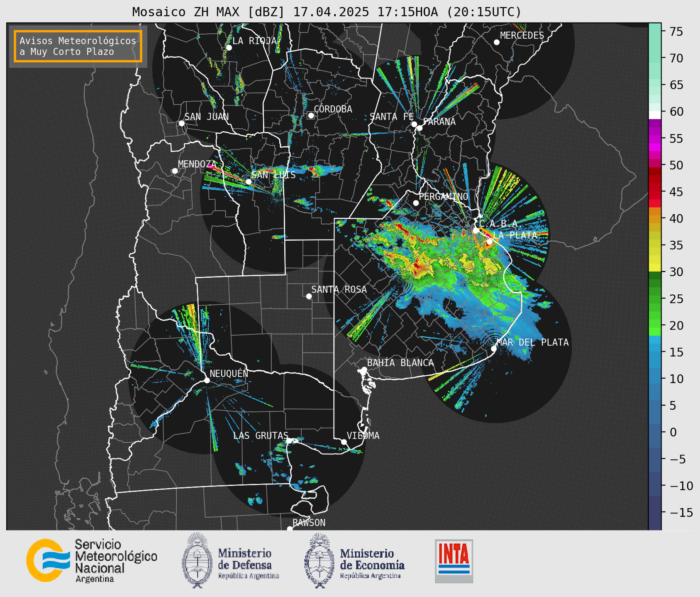
Task: Click República Argentina text under Ministerio de Economía
Action: [370, 576]
